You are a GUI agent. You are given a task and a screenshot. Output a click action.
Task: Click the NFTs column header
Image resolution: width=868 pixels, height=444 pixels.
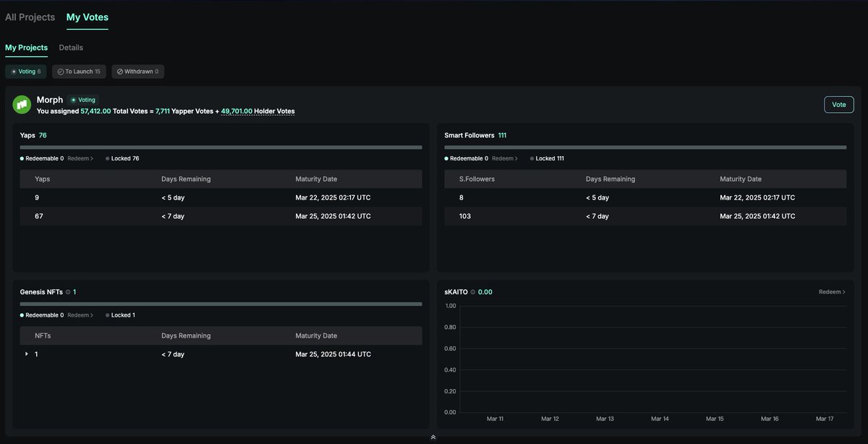pyautogui.click(x=43, y=336)
